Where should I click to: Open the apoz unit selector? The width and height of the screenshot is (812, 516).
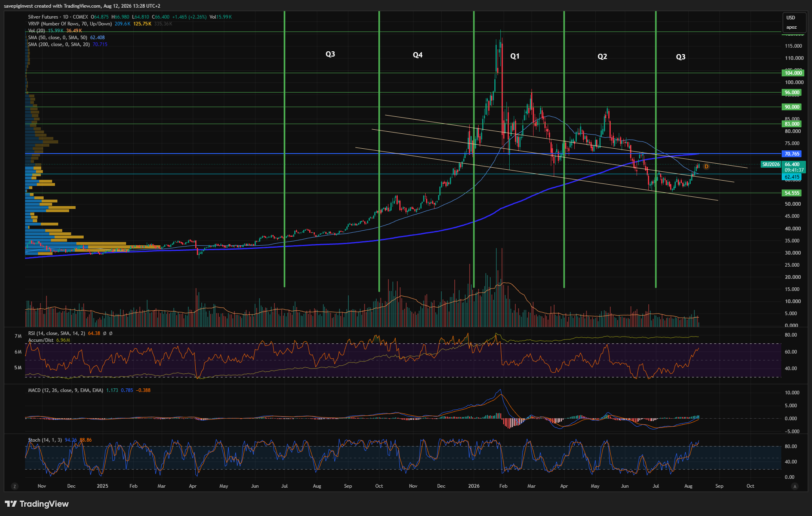click(x=791, y=27)
